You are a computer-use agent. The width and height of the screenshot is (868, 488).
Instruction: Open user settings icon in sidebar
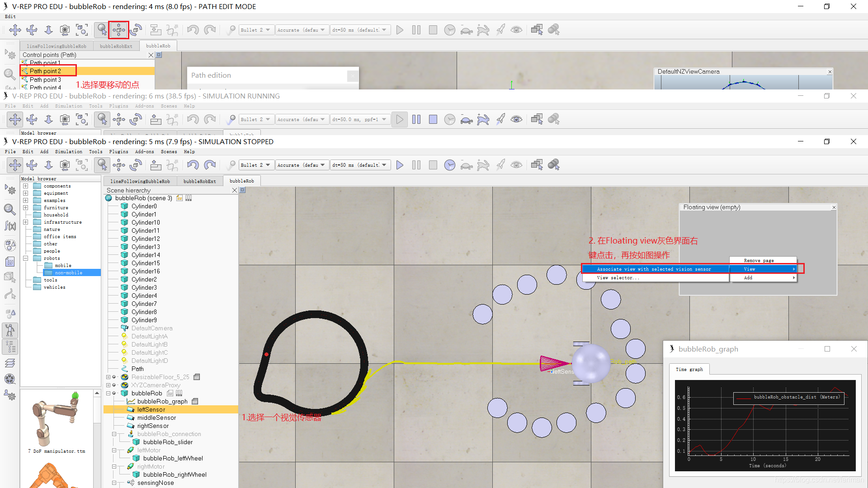[x=10, y=395]
